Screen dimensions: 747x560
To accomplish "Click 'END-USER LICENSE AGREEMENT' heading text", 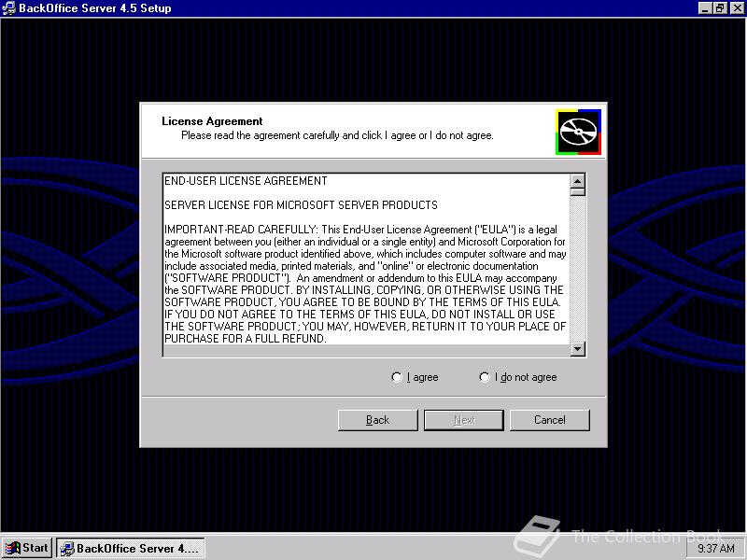I will [246, 181].
